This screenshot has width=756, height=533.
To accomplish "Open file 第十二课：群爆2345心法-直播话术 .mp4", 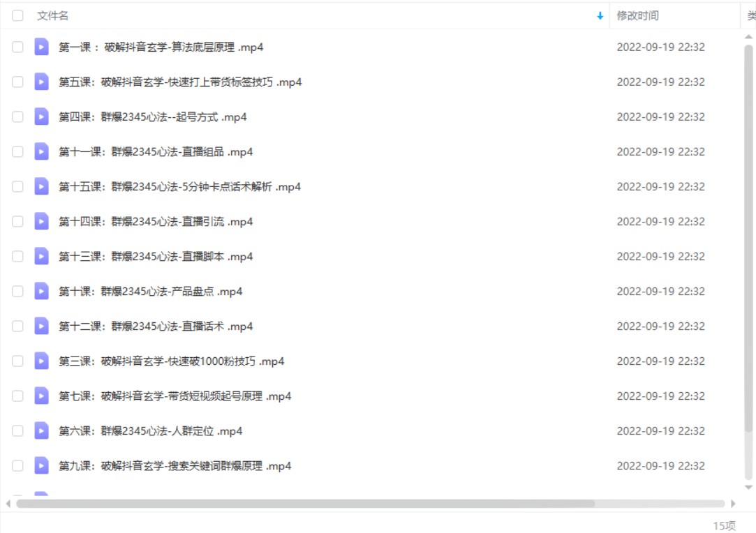I will (x=156, y=326).
